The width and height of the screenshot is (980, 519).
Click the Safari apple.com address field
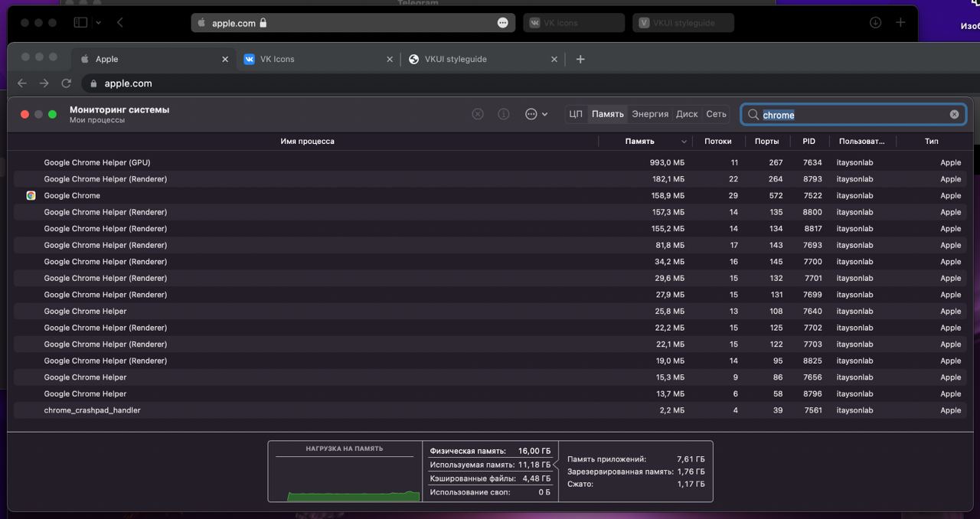352,23
